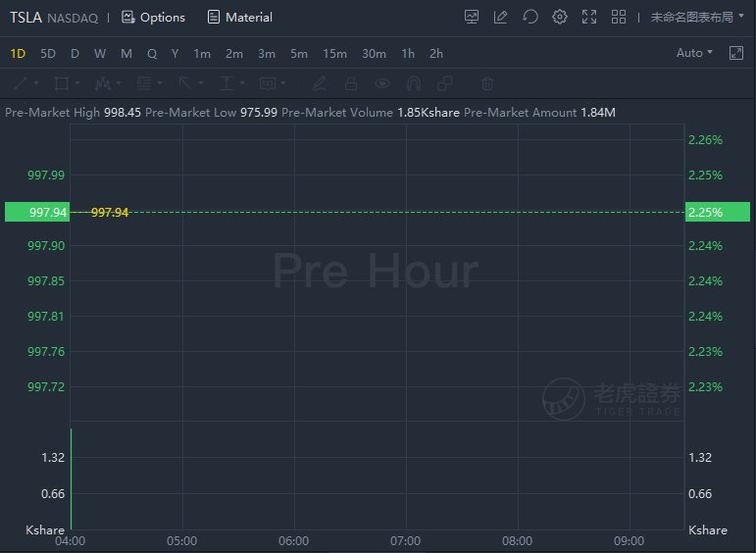This screenshot has width=756, height=553.
Task: Open the Options chain button
Action: (153, 18)
